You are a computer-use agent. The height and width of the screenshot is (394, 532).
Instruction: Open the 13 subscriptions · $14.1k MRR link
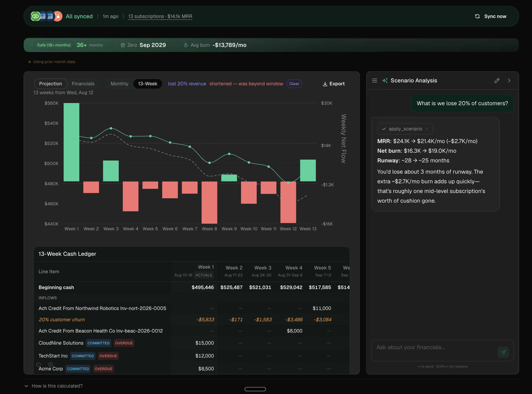(160, 16)
